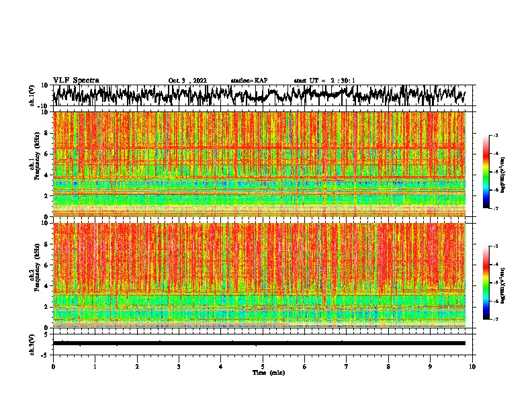Image resolution: width=532 pixels, height=411 pixels.
Task: Click the "VLF Spectra" plot title
Action: tap(76, 80)
